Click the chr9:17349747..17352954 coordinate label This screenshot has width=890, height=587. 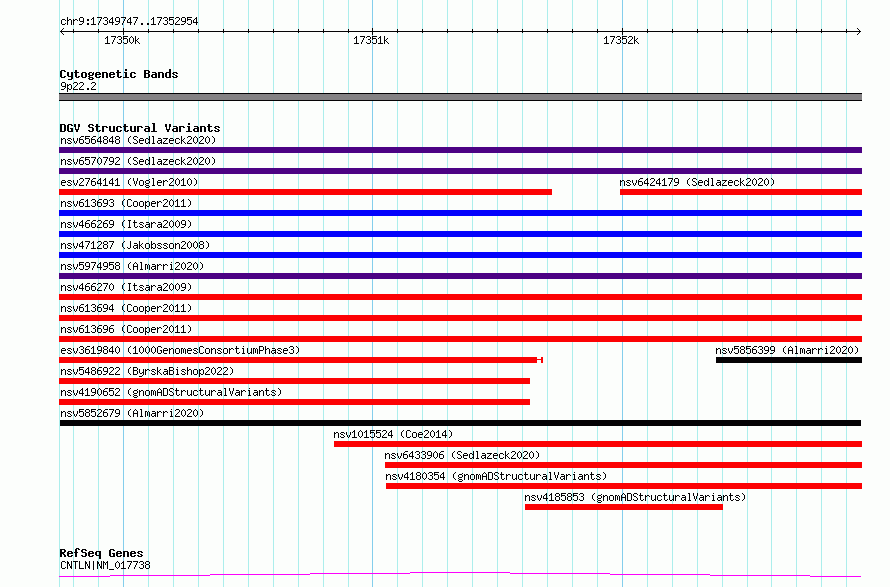[129, 21]
